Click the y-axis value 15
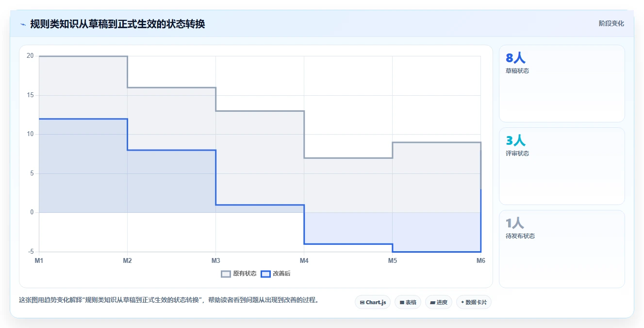The width and height of the screenshot is (644, 328). point(30,95)
